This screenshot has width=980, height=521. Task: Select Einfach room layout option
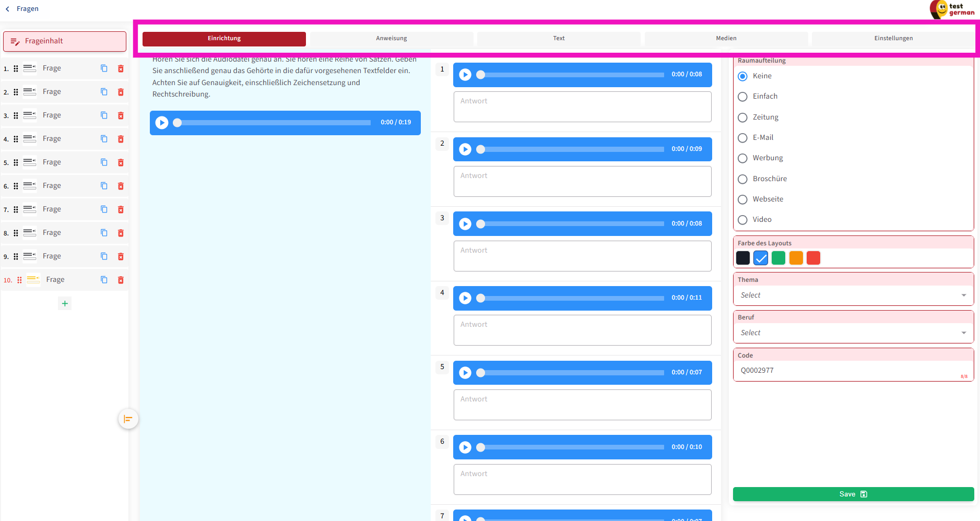pos(742,97)
